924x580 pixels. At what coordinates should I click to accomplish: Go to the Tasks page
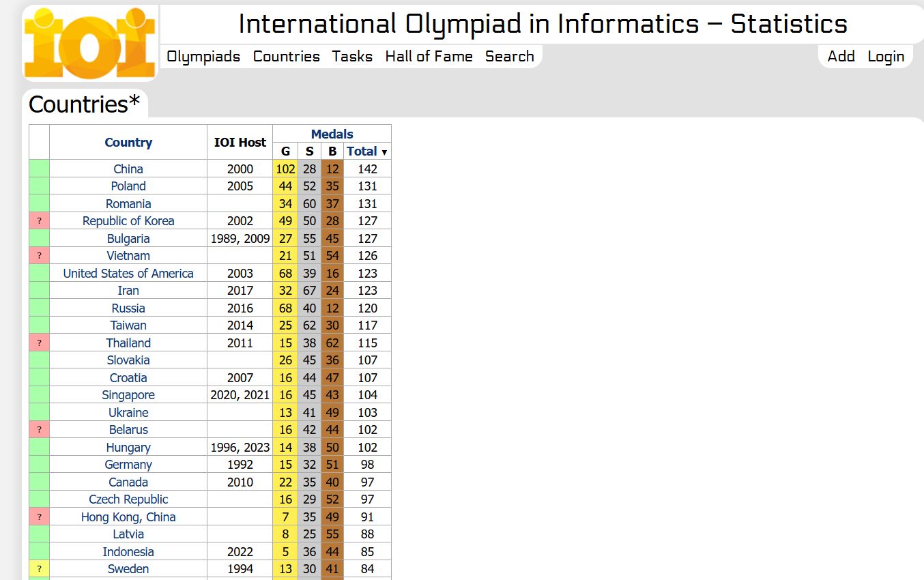352,57
